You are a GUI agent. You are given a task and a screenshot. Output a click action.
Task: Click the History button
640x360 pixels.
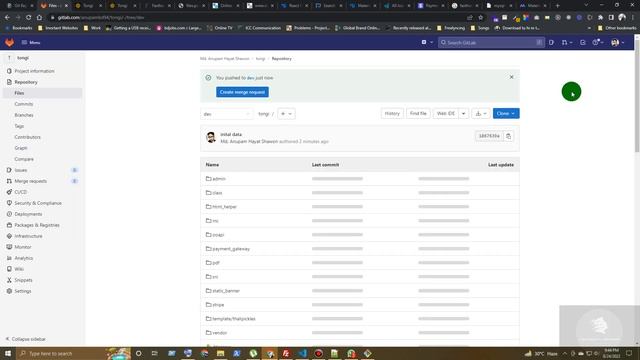[392, 113]
